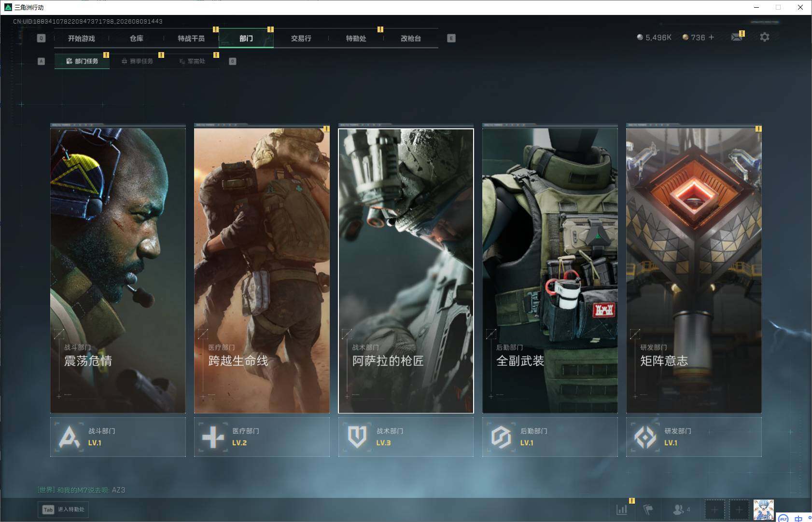Click the 5,496K currency balance

click(x=654, y=37)
